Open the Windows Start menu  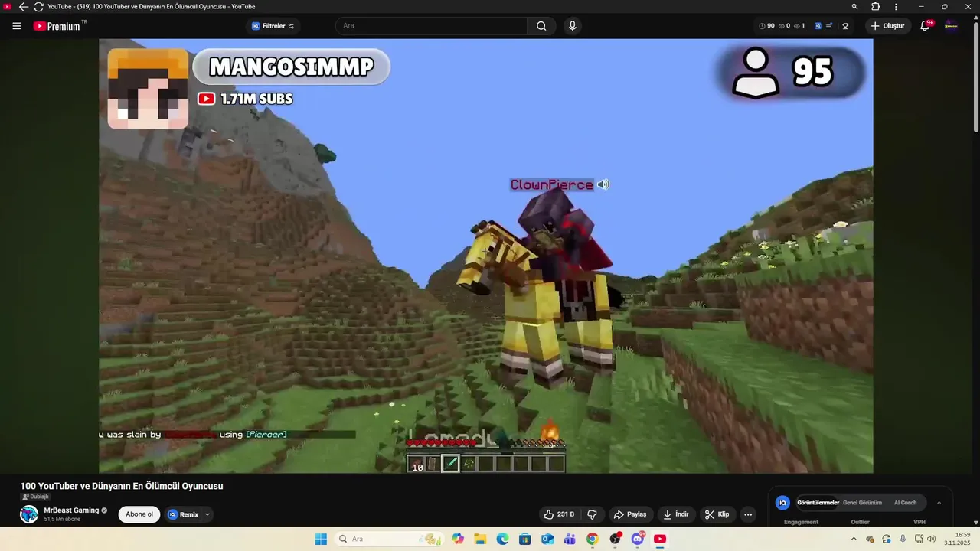pyautogui.click(x=321, y=539)
